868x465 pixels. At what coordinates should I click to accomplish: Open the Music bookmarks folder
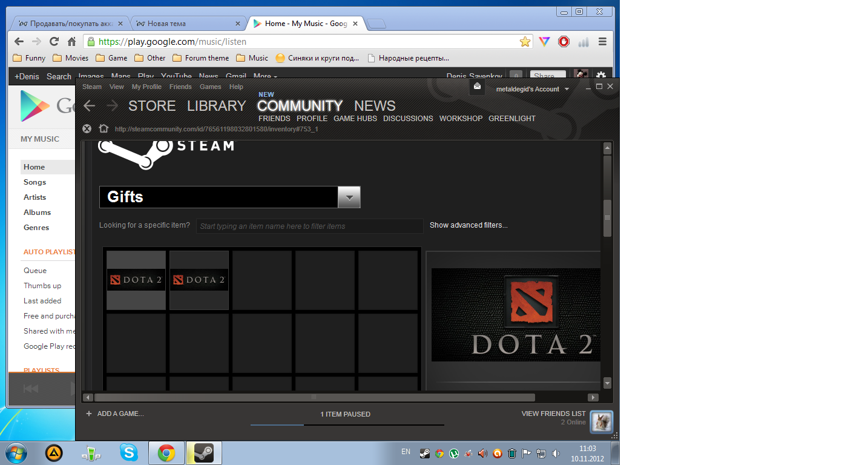252,58
